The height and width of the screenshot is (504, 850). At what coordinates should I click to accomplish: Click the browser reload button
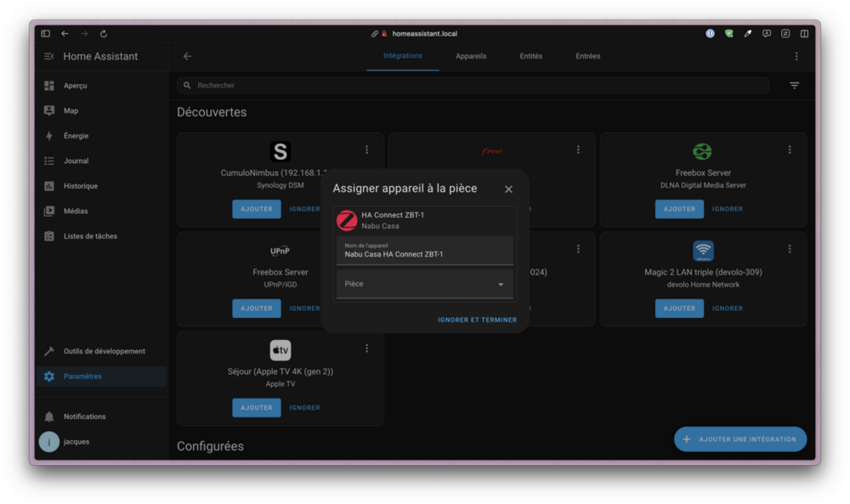[x=104, y=34]
